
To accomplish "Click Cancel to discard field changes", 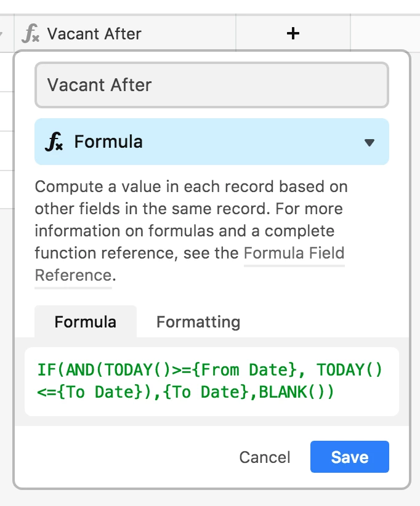I will (264, 457).
